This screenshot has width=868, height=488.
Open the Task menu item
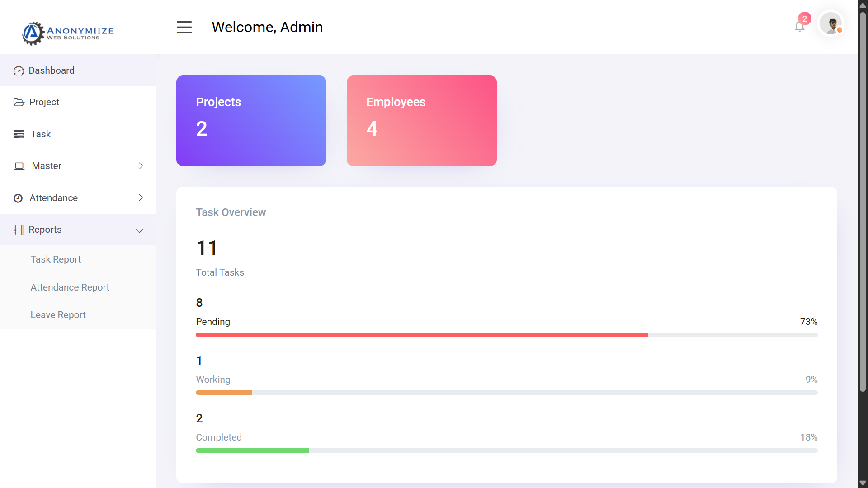(x=78, y=134)
